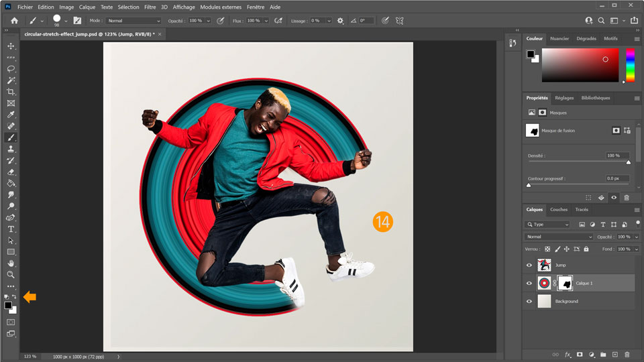The width and height of the screenshot is (644, 362).
Task: Create a new layer with plus icon
Action: [x=614, y=354]
